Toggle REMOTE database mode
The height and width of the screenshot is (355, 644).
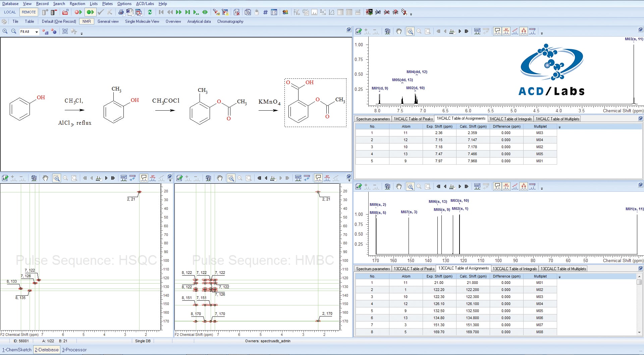coord(29,12)
